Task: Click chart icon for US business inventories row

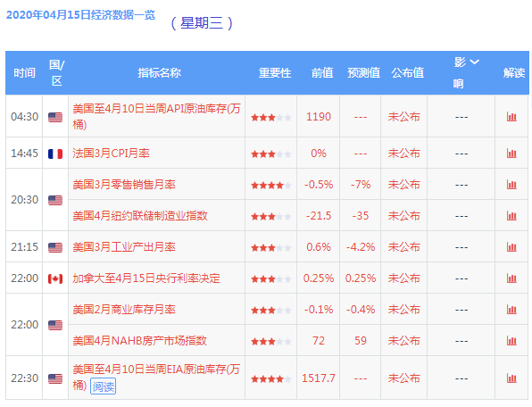Action: (511, 310)
